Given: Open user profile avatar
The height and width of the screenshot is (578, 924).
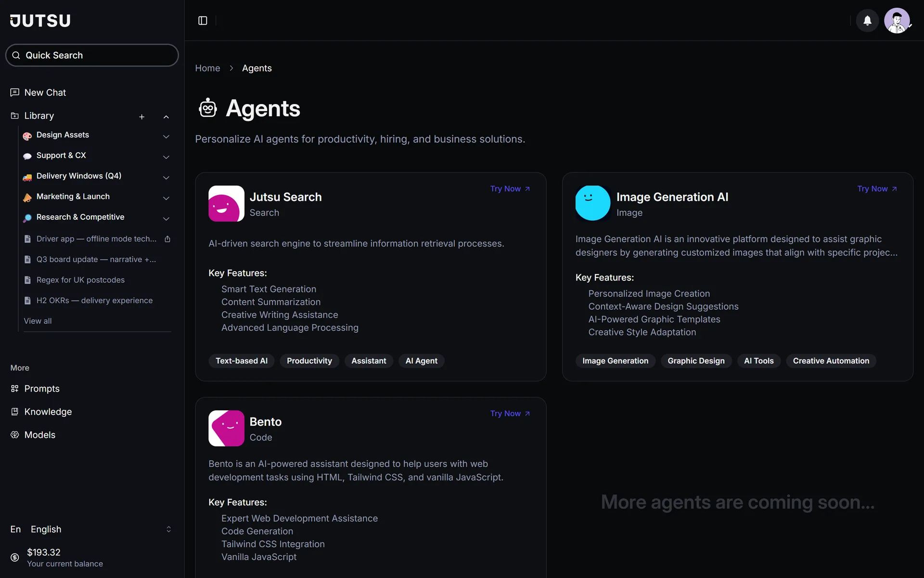Looking at the screenshot, I should [897, 21].
